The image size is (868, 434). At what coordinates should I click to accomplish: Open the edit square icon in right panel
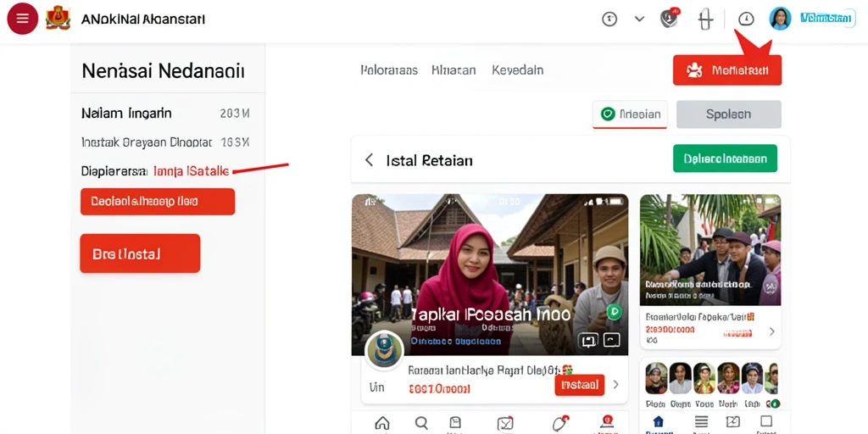(733, 422)
